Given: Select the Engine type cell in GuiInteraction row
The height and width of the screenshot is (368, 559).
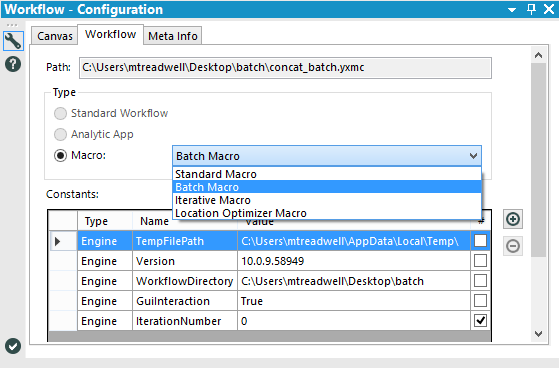Looking at the screenshot, I should tap(105, 301).
